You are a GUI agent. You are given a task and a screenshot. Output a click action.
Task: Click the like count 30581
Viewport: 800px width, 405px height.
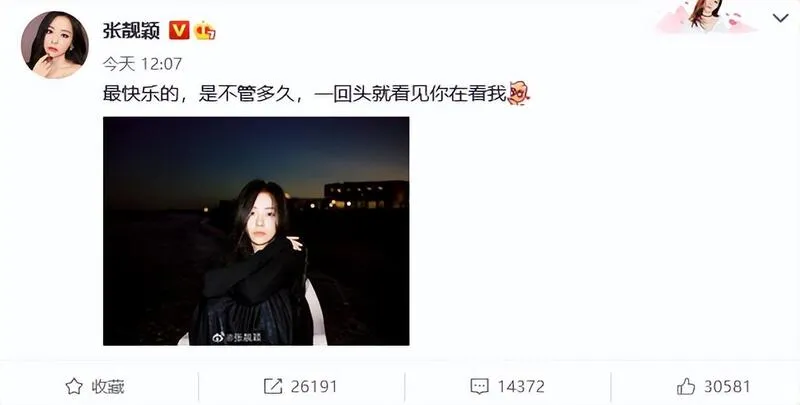pos(728,387)
